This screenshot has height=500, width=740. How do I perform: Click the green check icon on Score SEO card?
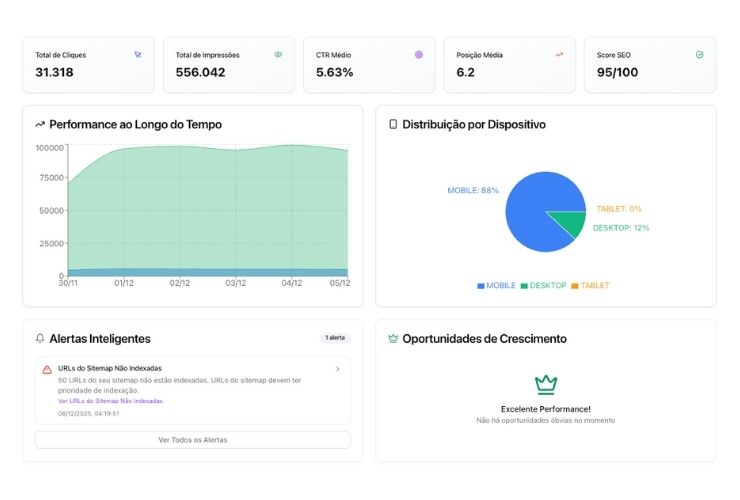[x=699, y=55]
